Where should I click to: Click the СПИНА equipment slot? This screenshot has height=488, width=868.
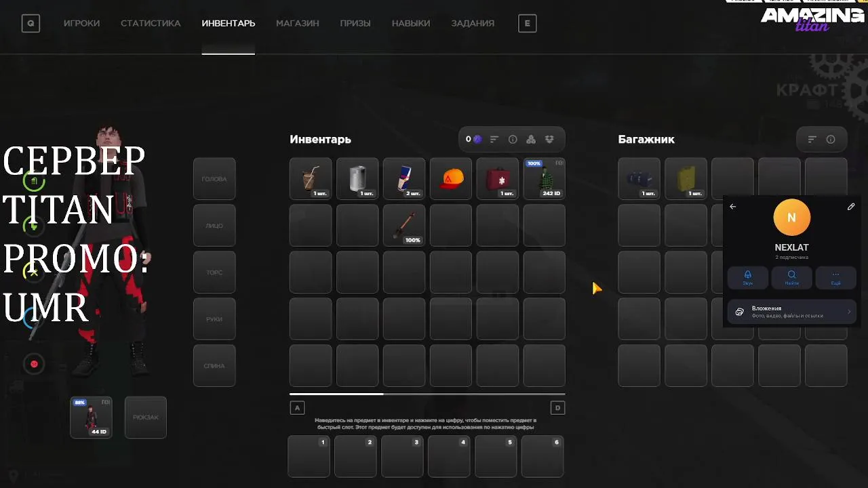pyautogui.click(x=214, y=366)
